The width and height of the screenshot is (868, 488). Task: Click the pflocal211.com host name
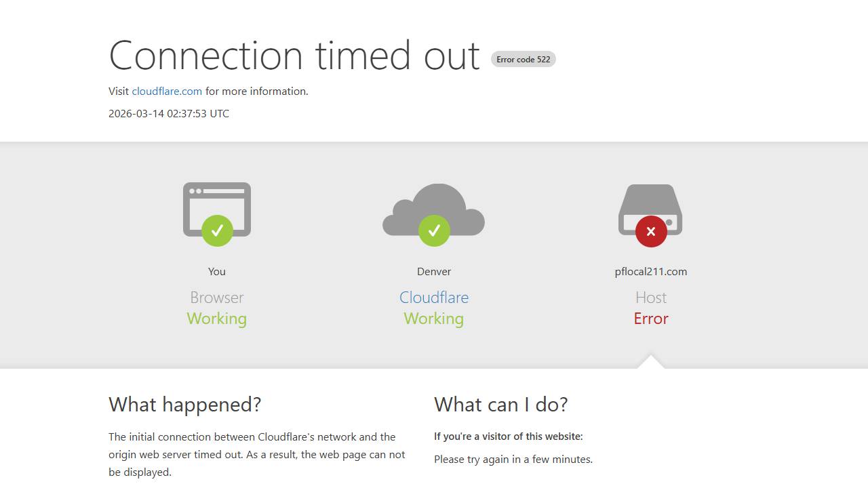(651, 271)
